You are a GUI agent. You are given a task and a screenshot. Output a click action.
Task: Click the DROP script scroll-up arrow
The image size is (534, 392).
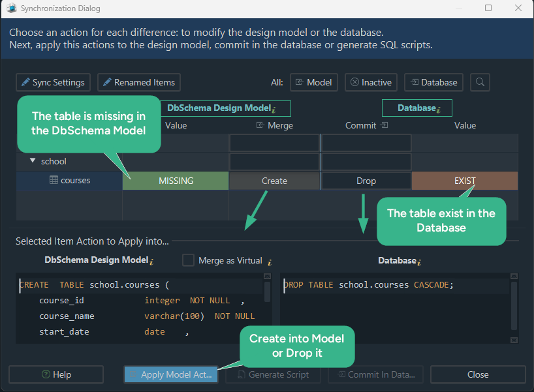tap(514, 277)
